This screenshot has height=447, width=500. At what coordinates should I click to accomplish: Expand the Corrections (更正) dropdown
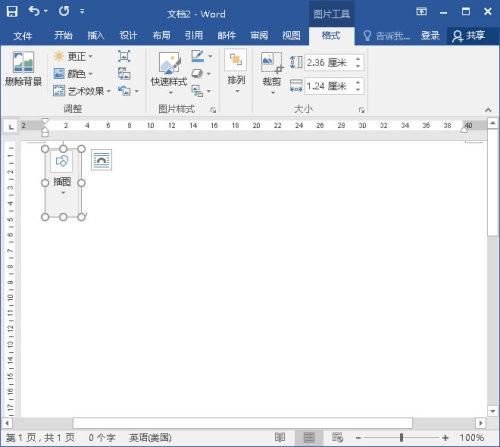click(73, 56)
